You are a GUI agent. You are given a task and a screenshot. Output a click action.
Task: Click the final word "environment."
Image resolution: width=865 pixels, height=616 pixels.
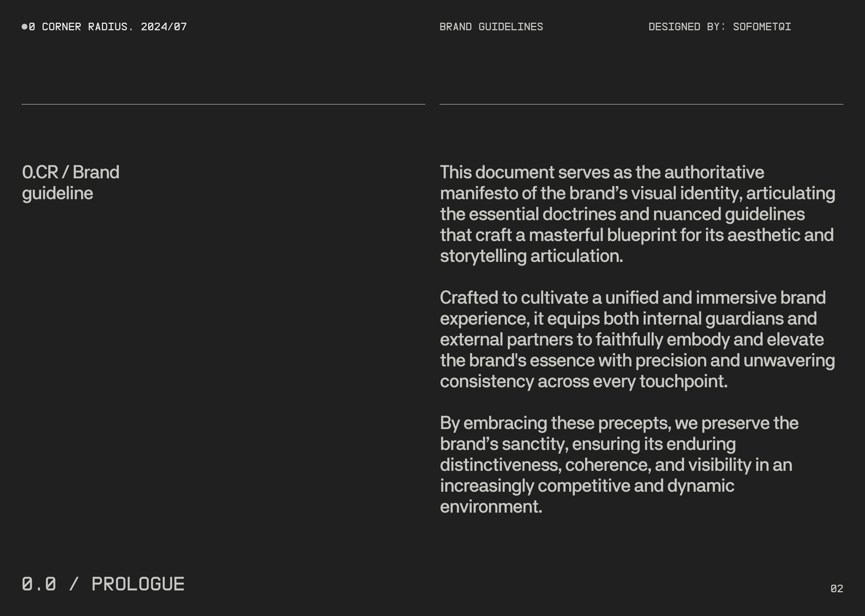[491, 506]
